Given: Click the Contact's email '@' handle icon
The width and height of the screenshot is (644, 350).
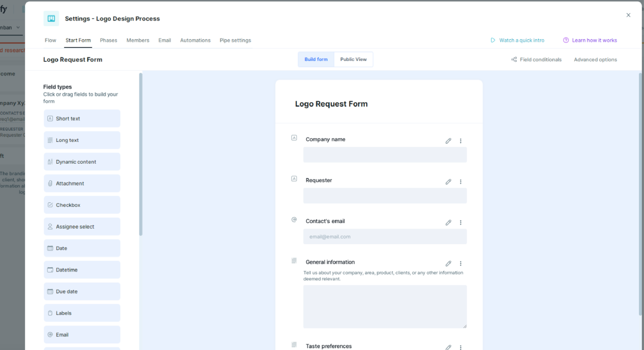Looking at the screenshot, I should point(294,219).
